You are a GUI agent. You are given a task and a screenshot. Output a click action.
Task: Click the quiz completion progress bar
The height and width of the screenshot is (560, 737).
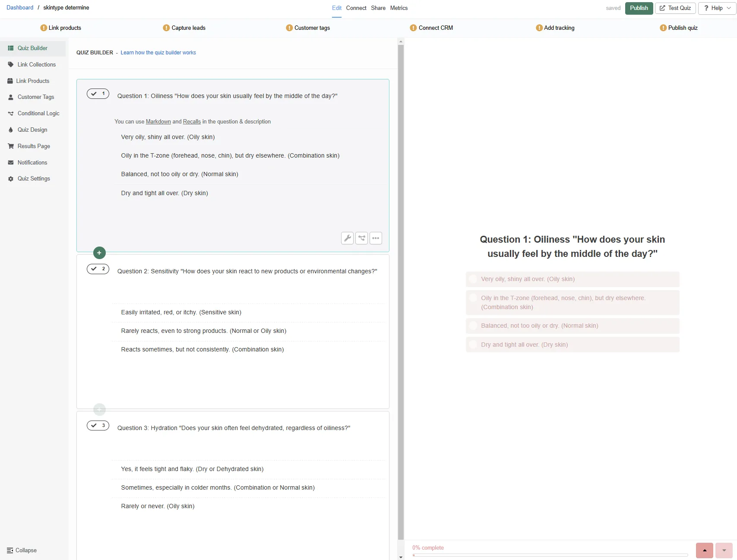[550, 555]
